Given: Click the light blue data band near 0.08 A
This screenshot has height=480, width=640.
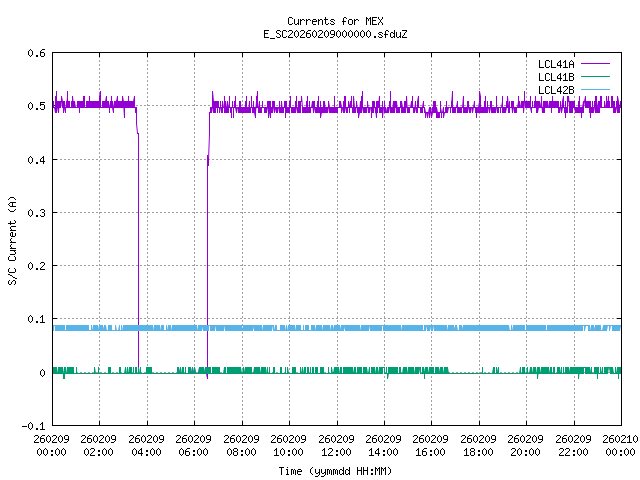Looking at the screenshot, I should click(x=334, y=328).
